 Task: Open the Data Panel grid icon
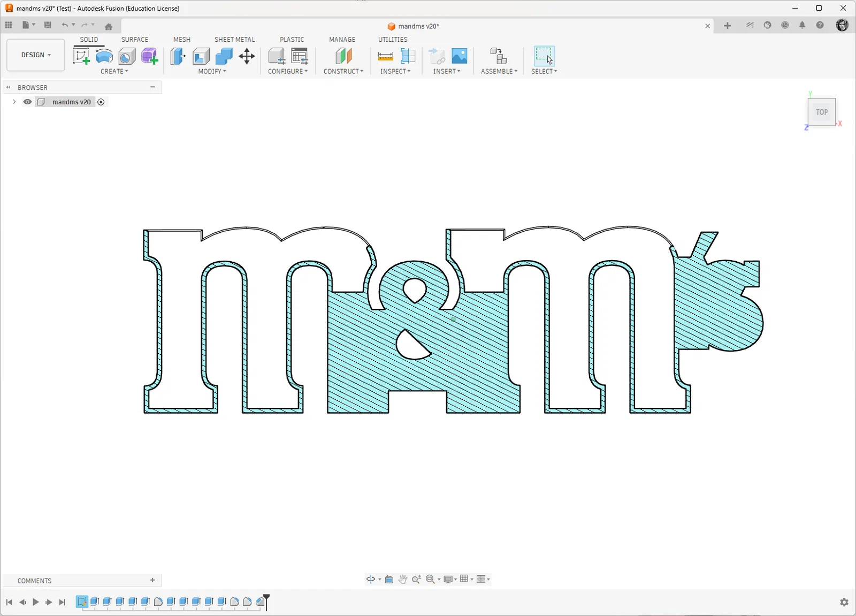(9, 25)
